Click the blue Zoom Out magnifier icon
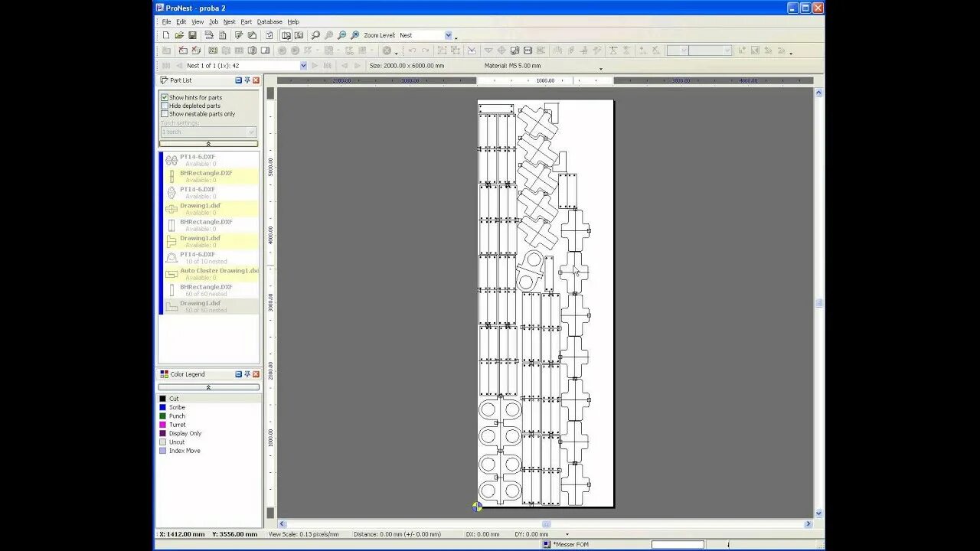 pyautogui.click(x=341, y=35)
